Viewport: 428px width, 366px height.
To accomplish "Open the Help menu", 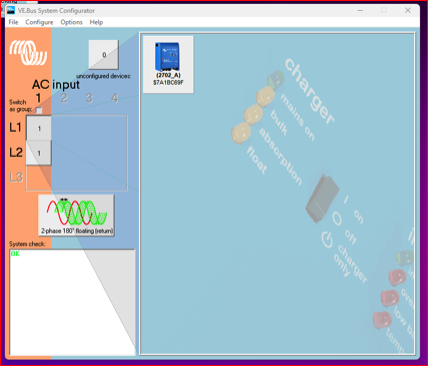I will [96, 22].
